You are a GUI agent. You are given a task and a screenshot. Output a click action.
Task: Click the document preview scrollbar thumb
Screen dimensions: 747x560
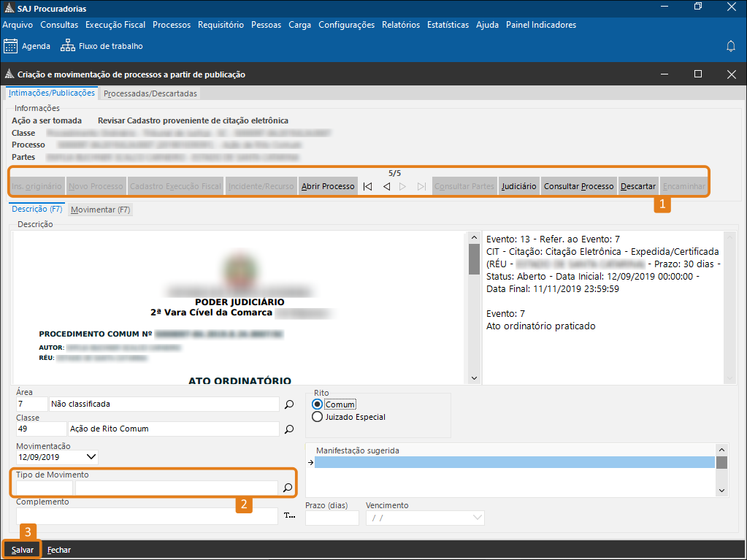(x=474, y=259)
